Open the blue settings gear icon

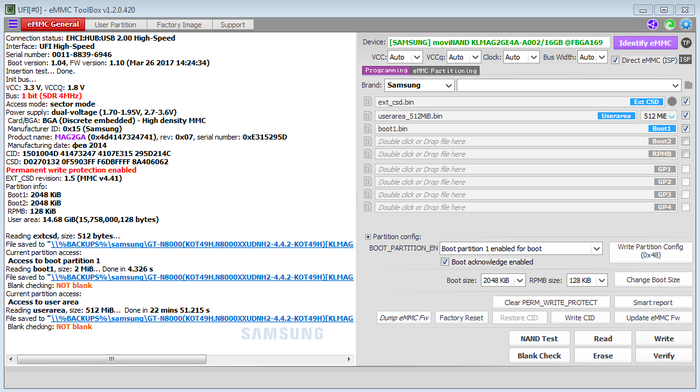coord(686,24)
